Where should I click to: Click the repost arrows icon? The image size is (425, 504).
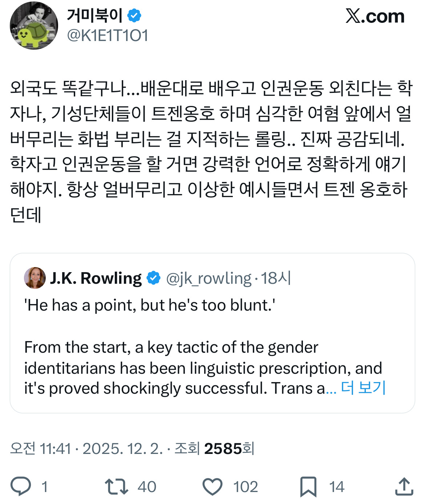(x=116, y=486)
